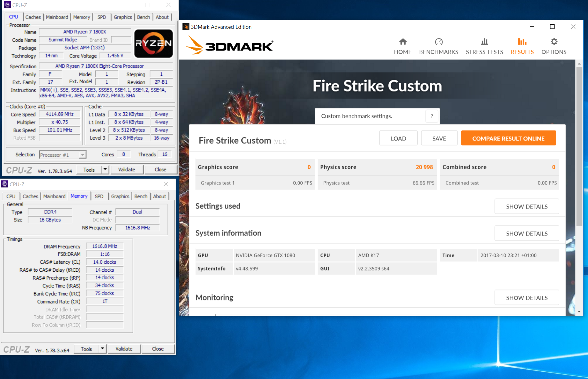This screenshot has width=588, height=379.
Task: Open the Tools dropdown arrow in top CPU-Z
Action: (x=105, y=170)
